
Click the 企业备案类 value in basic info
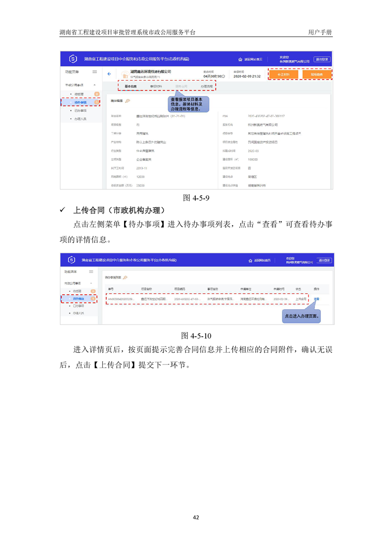(x=144, y=160)
